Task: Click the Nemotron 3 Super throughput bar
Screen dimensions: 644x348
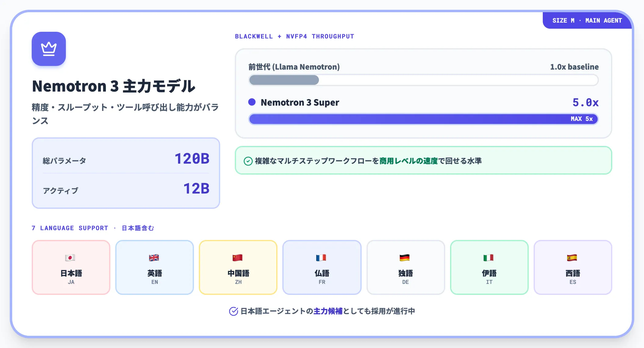Action: (424, 119)
